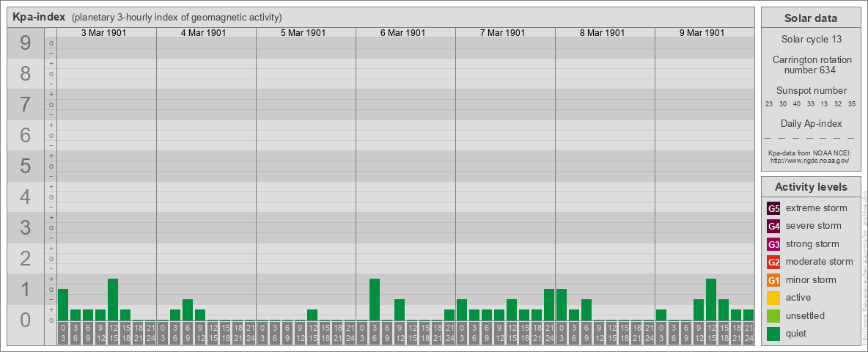Click the Solar data panel heading
868x352 pixels.
[811, 18]
